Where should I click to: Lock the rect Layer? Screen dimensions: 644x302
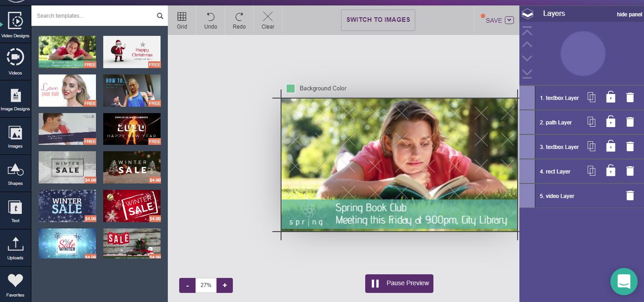[611, 171]
